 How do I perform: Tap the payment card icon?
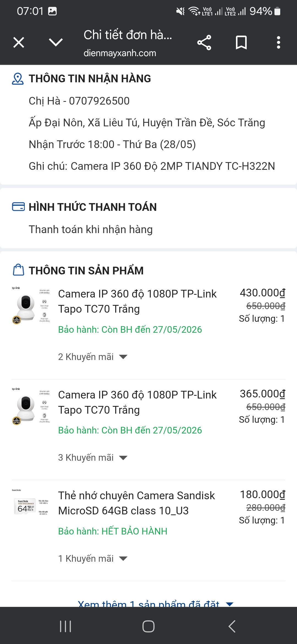click(x=18, y=207)
